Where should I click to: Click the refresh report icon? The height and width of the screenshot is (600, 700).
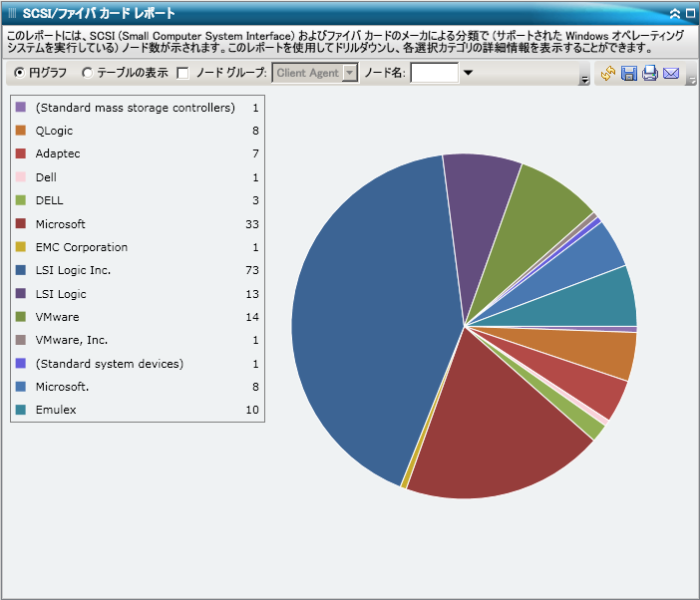point(607,74)
